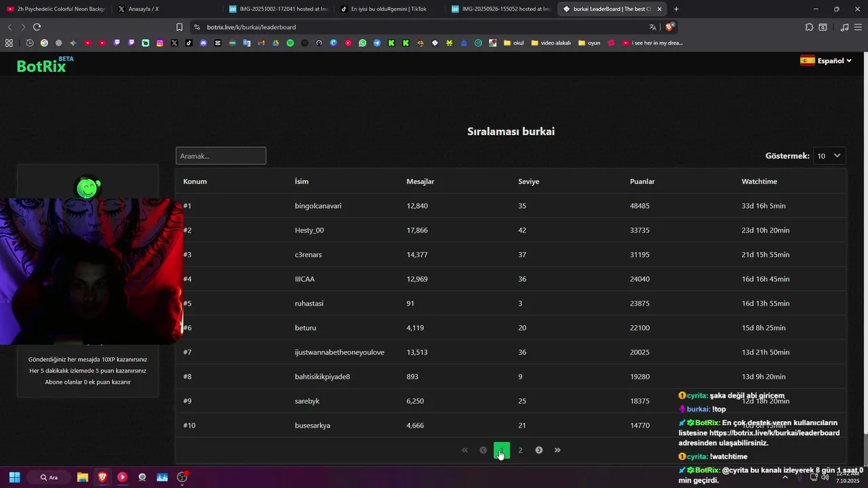Switch to the Anasayfa / X tab
868x488 pixels.
coord(166,9)
